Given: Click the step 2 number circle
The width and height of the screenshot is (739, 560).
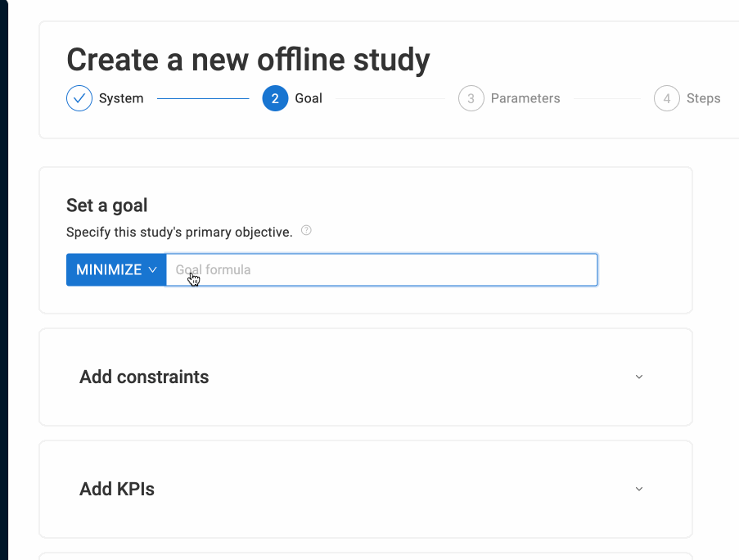Looking at the screenshot, I should click(275, 98).
